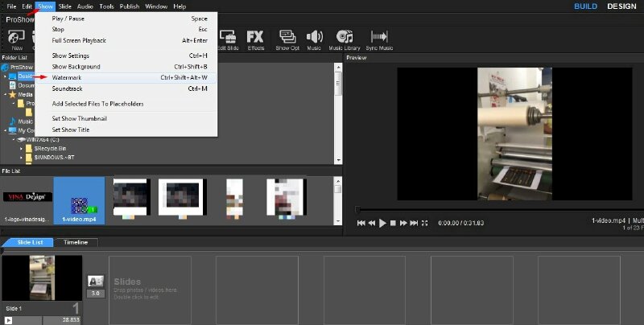Collapse the WIN7X64 (C:) drive
Viewport: 644px width, 325px height.
pos(14,139)
